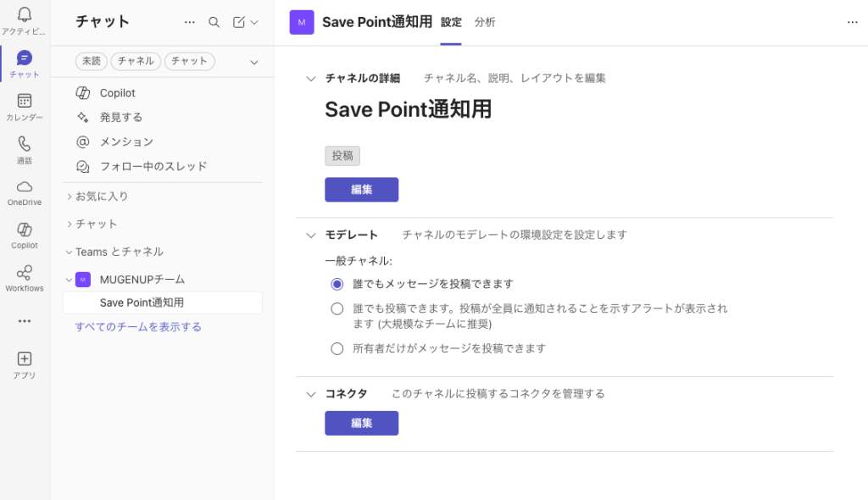This screenshot has height=500, width=868.
Task: Open the Save Point通知用 channel in the list
Action: point(142,303)
